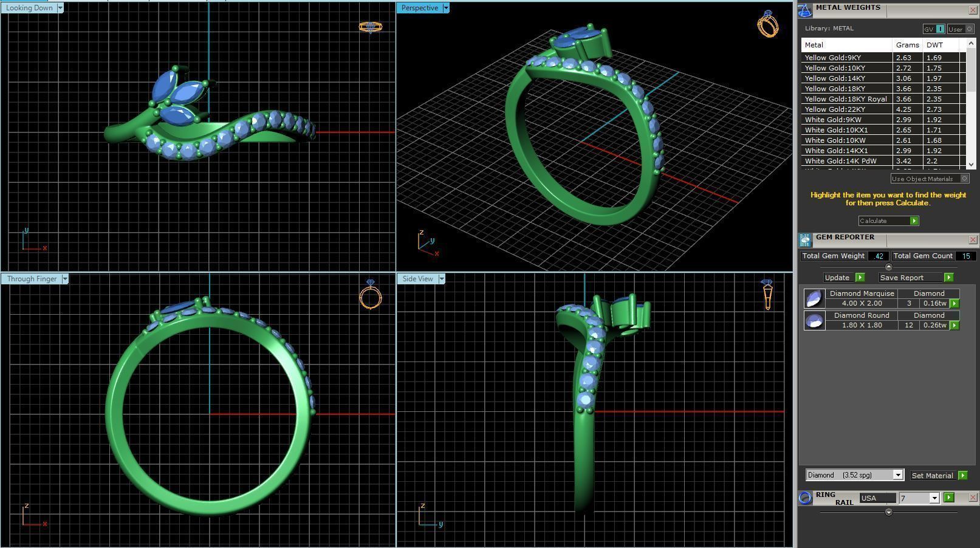Open the Looking Down viewport dropdown arrow

tap(60, 8)
